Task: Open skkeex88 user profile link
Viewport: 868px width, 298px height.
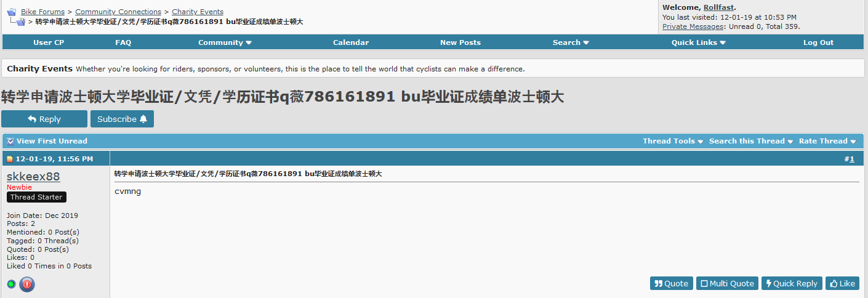Action: [33, 177]
